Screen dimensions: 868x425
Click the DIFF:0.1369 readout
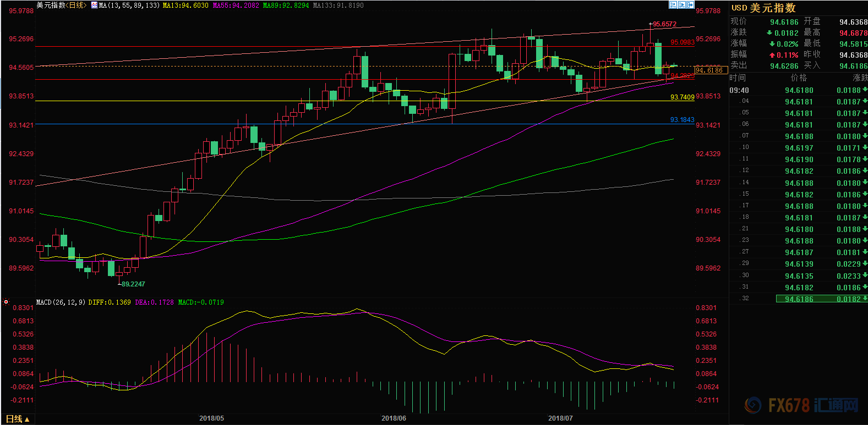(110, 302)
